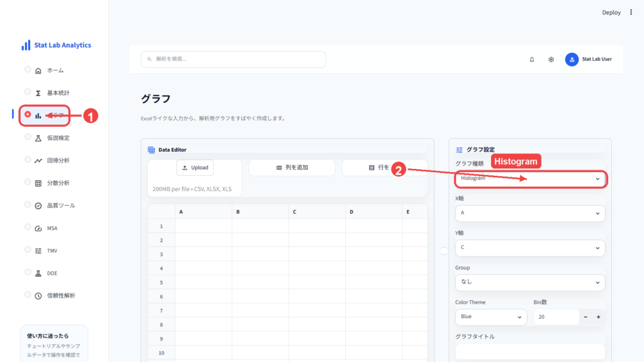Open the X軸 dropdown showing A
Screen dimensions: 644x362
[530, 214]
